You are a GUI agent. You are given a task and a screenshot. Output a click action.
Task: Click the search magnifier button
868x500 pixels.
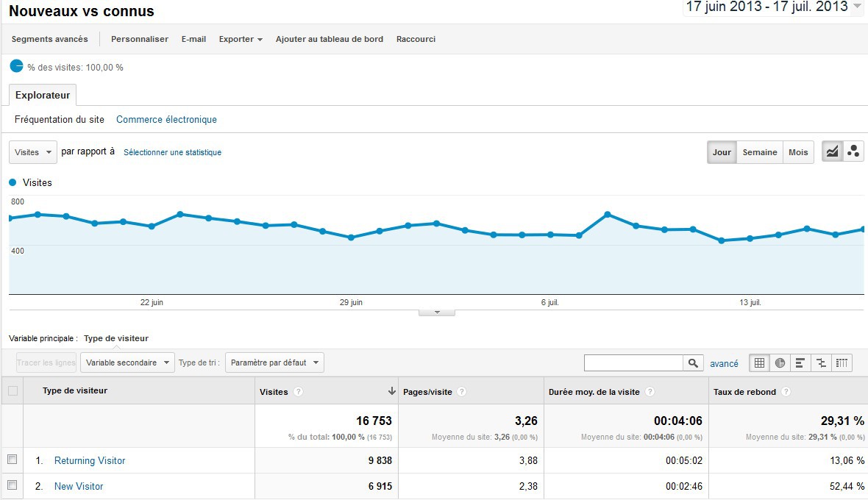(693, 362)
